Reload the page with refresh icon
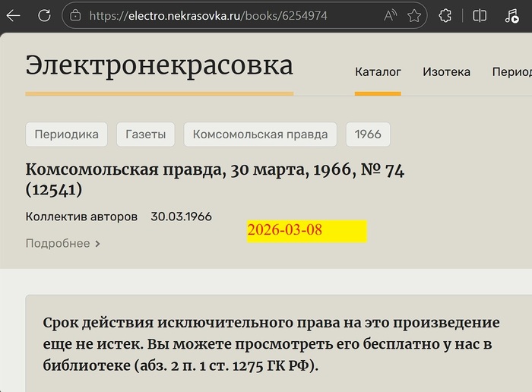532x392 pixels. tap(44, 15)
